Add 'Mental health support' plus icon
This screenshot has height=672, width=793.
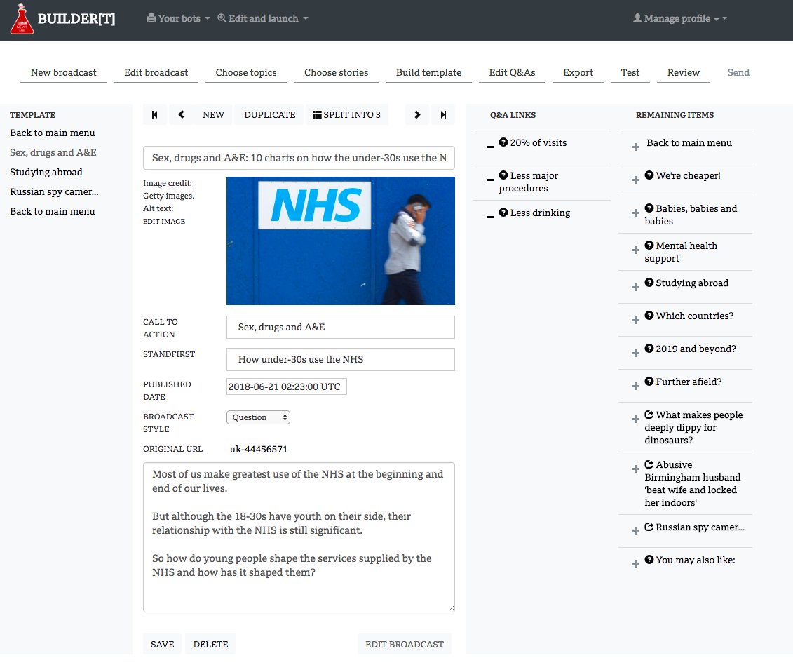[x=635, y=250]
